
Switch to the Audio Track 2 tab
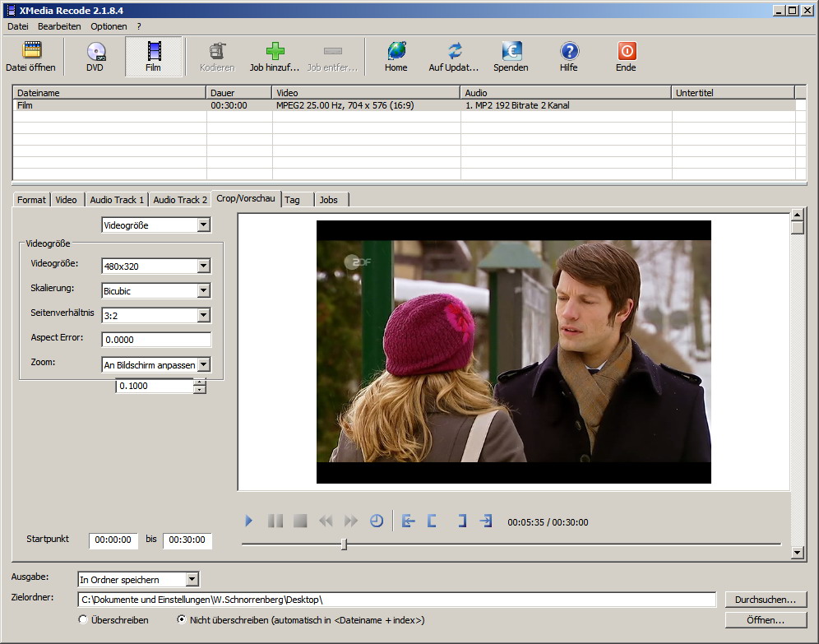[180, 200]
